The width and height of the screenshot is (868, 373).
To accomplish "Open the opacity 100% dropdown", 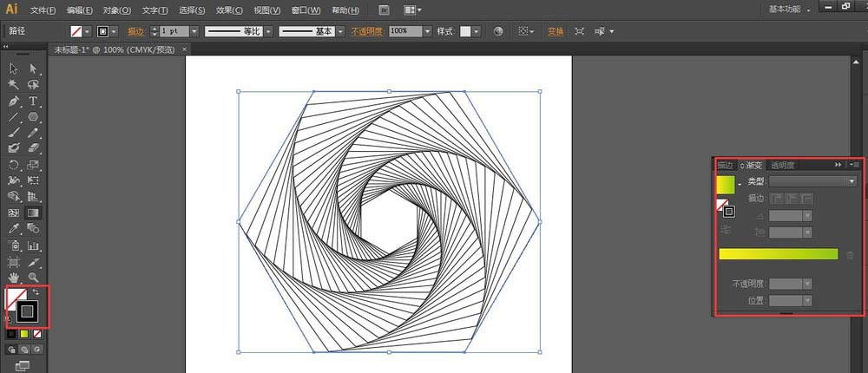I will coord(427,31).
